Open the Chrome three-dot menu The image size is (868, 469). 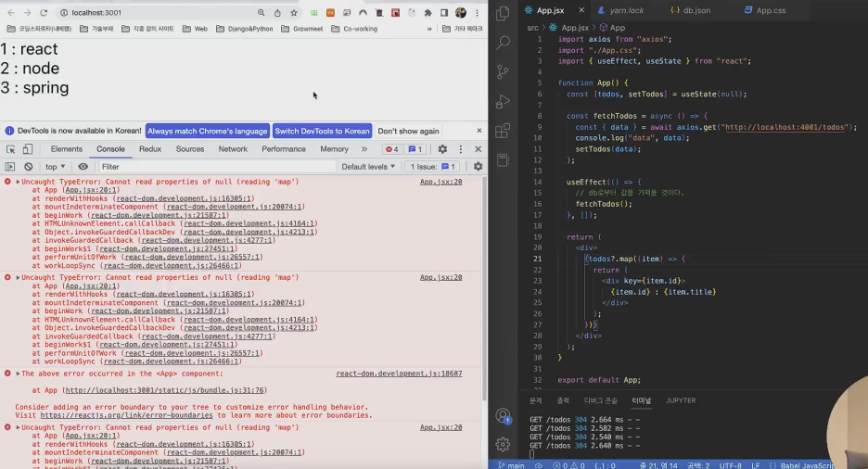pos(478,13)
